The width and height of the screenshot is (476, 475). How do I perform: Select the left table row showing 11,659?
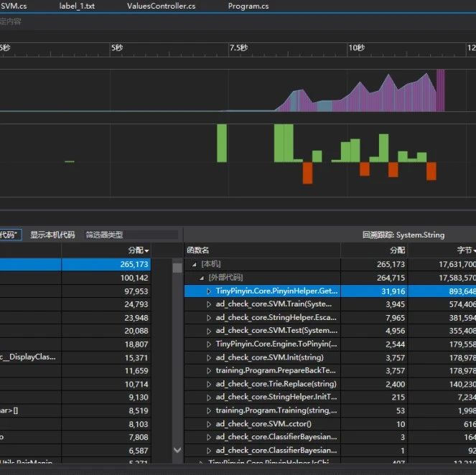(75, 371)
